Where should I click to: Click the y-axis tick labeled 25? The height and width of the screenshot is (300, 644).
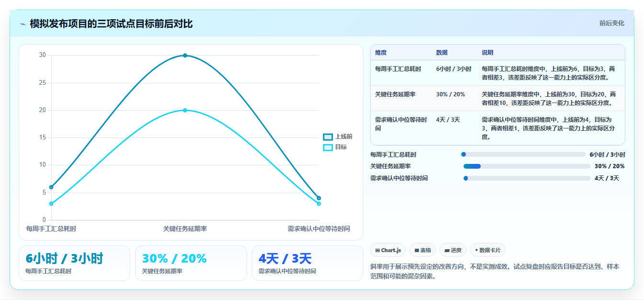[43, 83]
